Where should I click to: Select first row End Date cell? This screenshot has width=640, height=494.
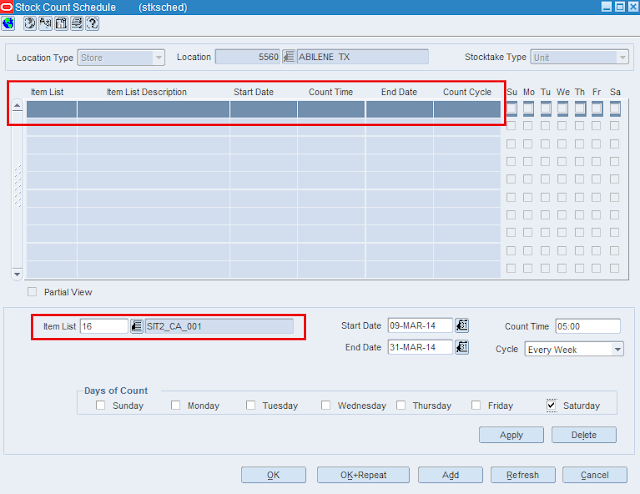pos(400,109)
